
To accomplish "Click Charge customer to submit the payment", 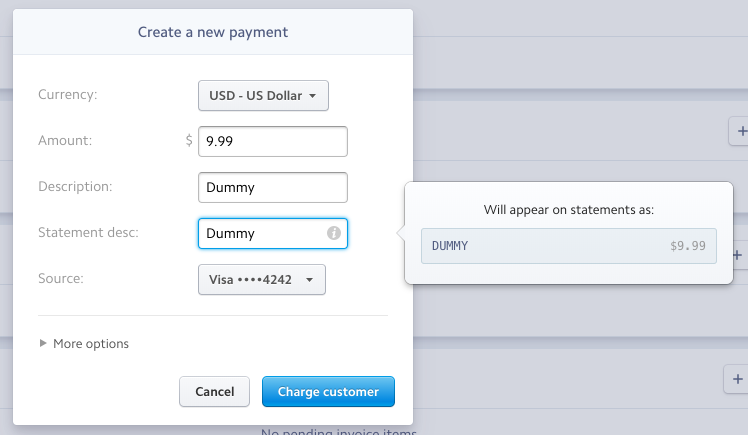I will pyautogui.click(x=328, y=392).
